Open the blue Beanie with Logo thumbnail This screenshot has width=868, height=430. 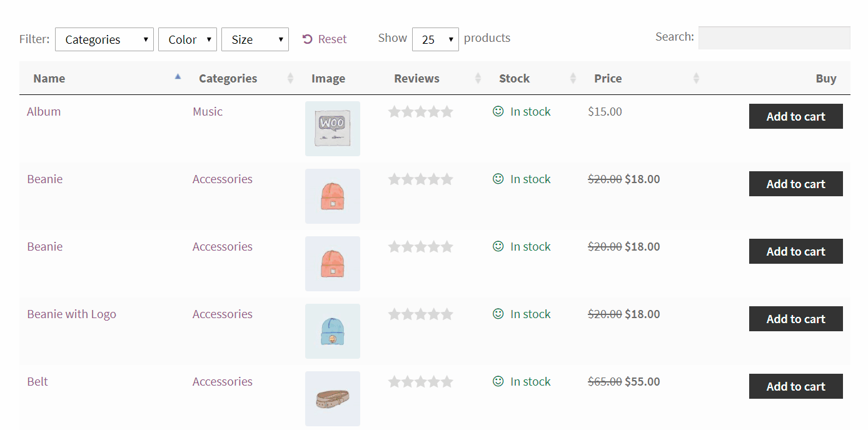coord(333,331)
